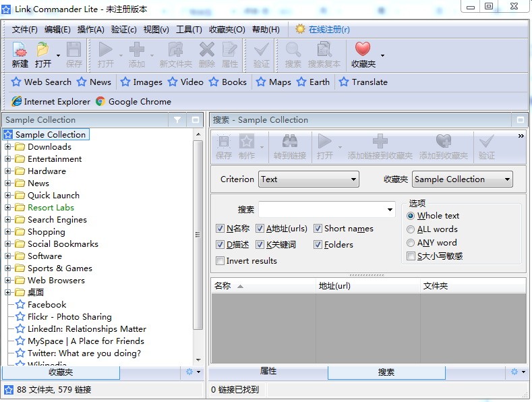
Task: Open the Criterion Text dropdown
Action: coord(308,179)
